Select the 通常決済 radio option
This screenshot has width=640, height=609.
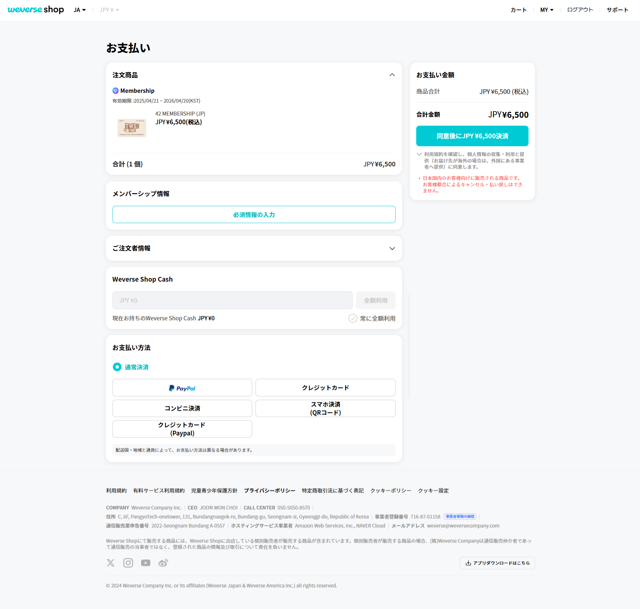117,367
